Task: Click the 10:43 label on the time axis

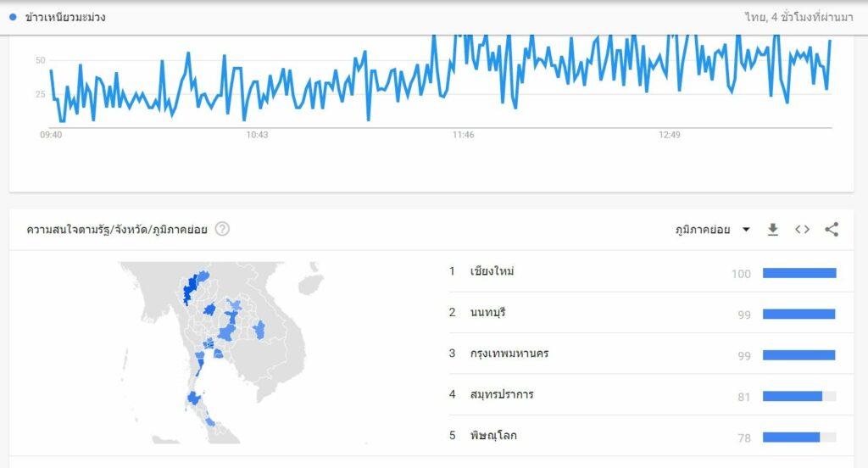Action: [257, 135]
